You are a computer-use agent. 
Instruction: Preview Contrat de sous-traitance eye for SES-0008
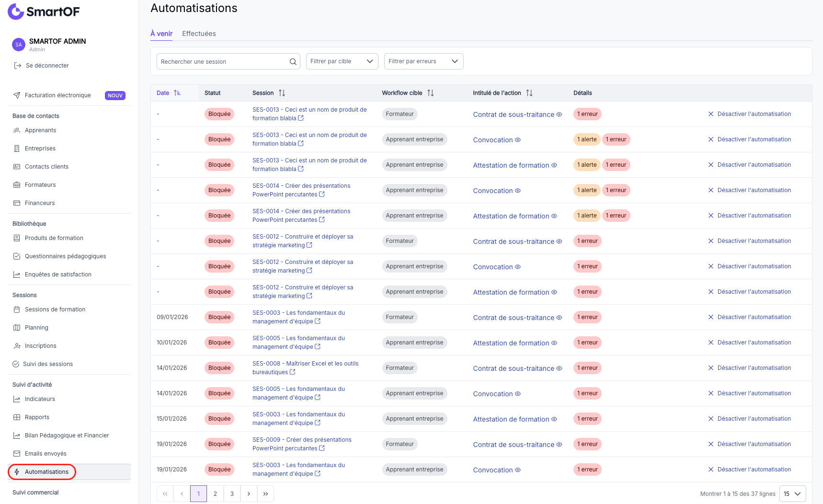click(559, 368)
